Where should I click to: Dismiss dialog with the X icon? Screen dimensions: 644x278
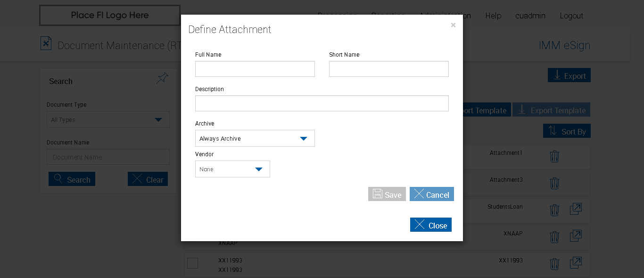click(453, 25)
